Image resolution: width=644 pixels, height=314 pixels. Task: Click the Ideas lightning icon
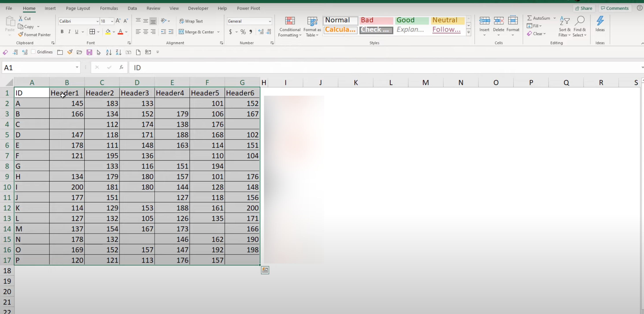click(600, 21)
